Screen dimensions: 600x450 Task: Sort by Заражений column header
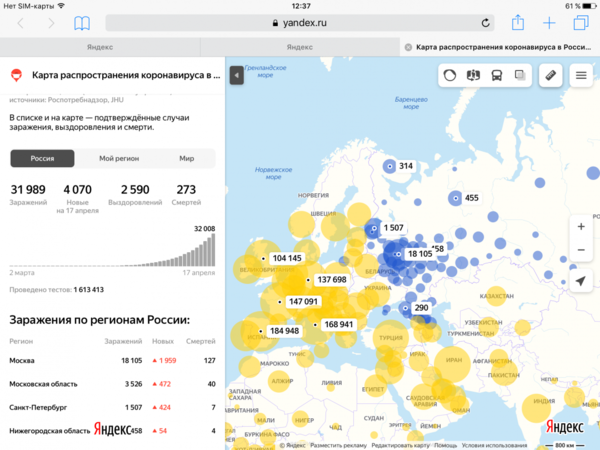pyautogui.click(x=123, y=341)
